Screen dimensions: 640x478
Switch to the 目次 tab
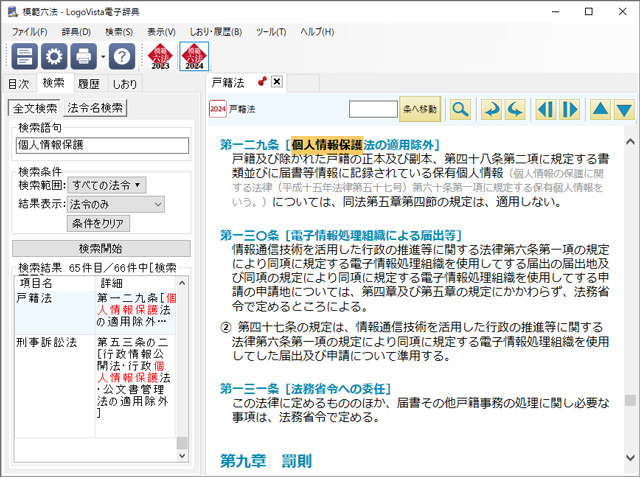tap(19, 84)
